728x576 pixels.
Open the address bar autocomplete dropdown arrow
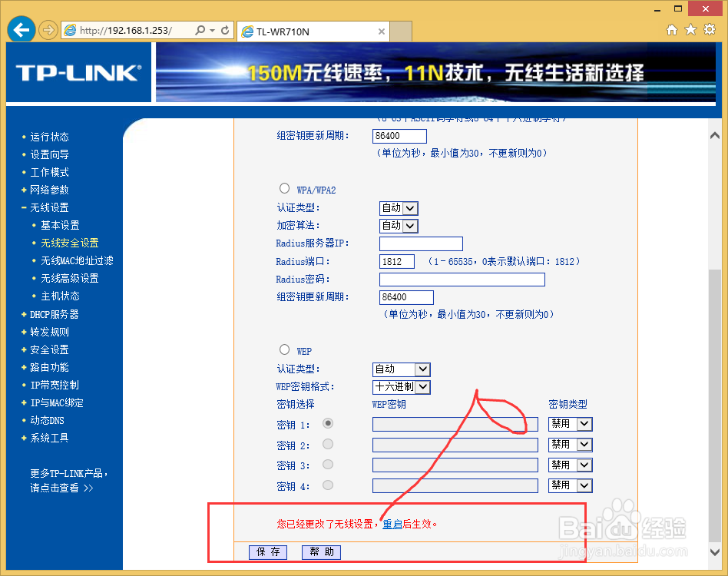pyautogui.click(x=213, y=30)
